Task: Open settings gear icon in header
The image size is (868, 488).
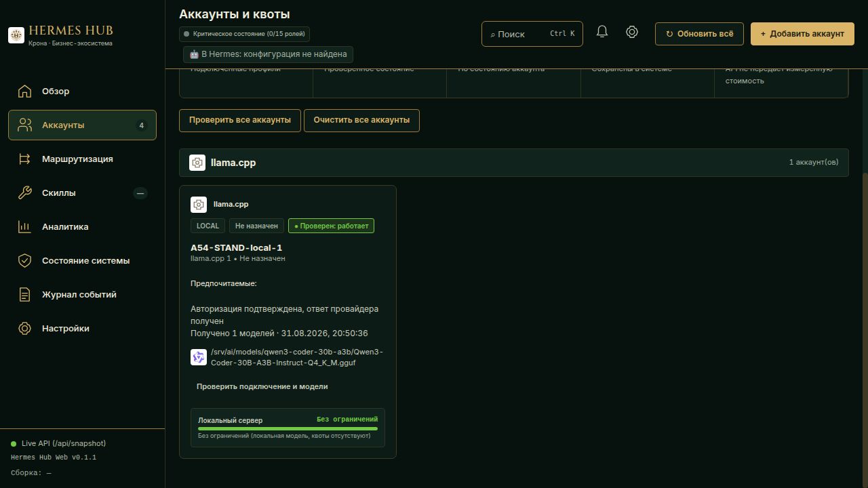Action: (x=632, y=32)
